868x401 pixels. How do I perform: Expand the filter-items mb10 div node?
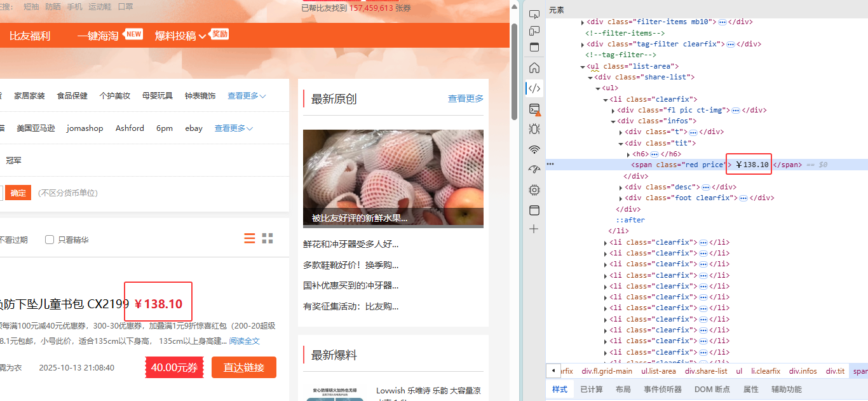coord(583,22)
